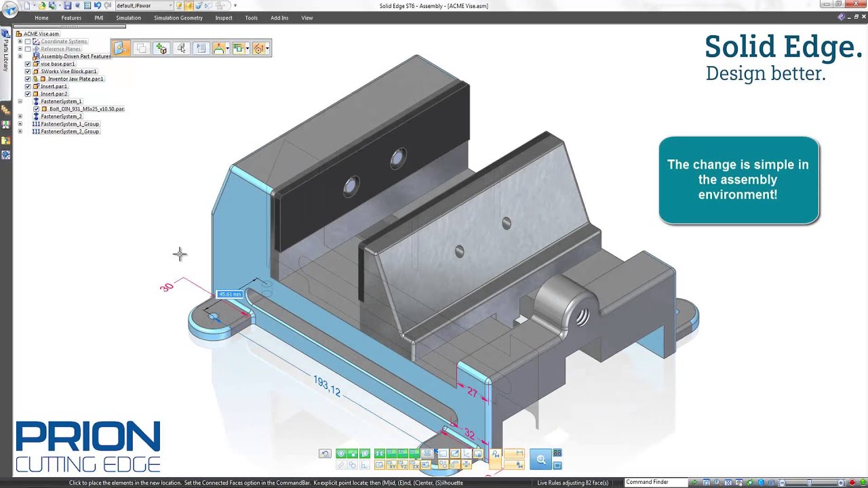Toggle Coordinate Systems checkbox
The width and height of the screenshot is (868, 488).
pos(28,41)
